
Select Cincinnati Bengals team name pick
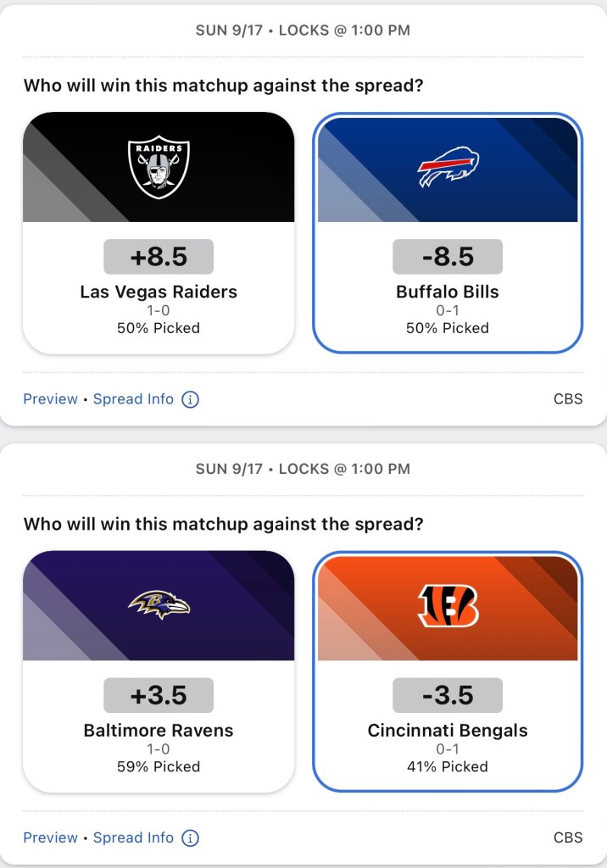448,730
